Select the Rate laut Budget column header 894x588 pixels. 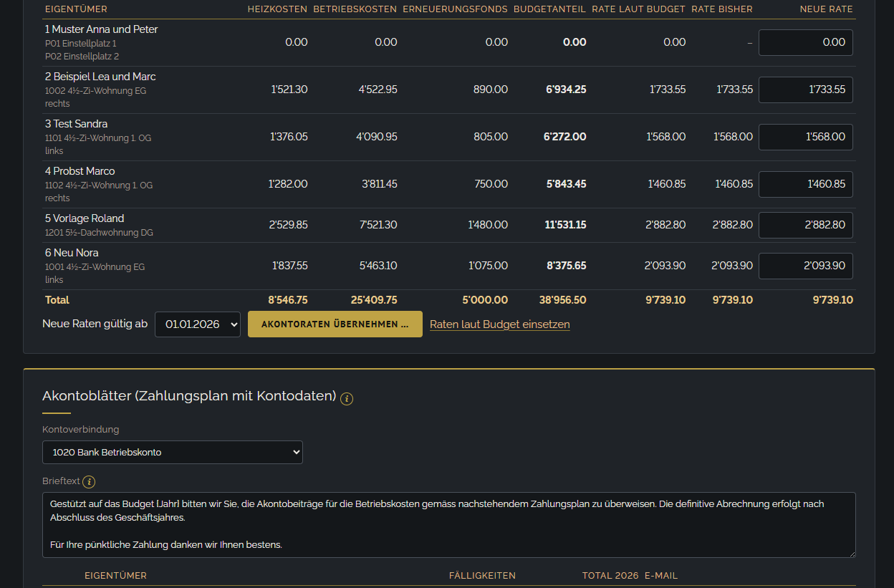(x=639, y=9)
